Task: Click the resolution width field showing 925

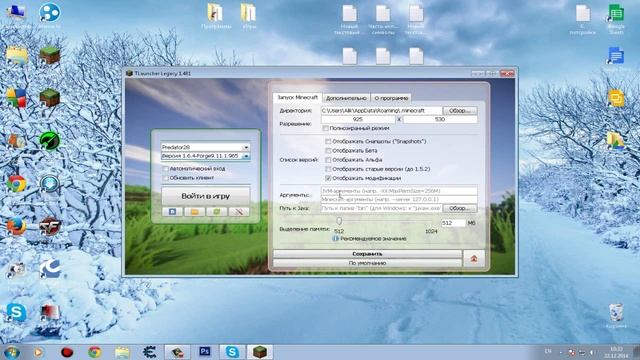Action: [x=358, y=119]
